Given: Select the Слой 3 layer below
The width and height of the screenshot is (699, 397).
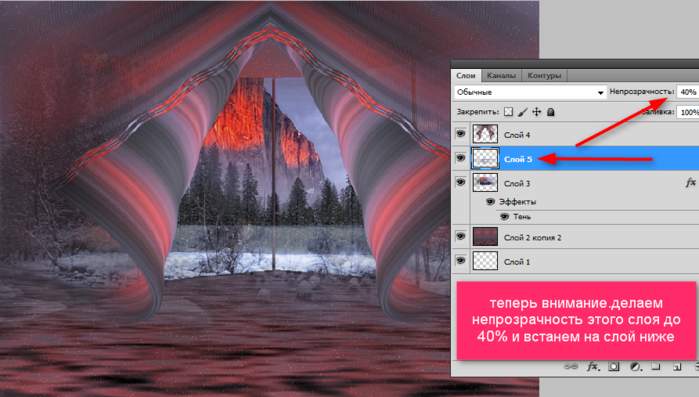Looking at the screenshot, I should tap(575, 183).
